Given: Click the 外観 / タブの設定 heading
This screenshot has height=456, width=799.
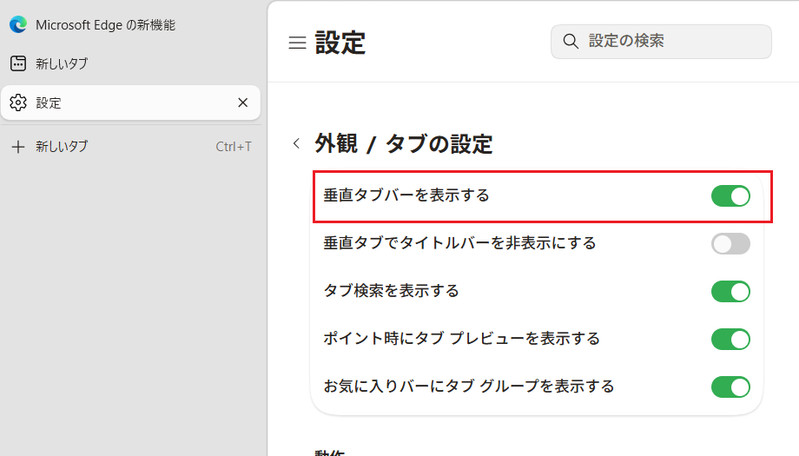Looking at the screenshot, I should [x=404, y=144].
